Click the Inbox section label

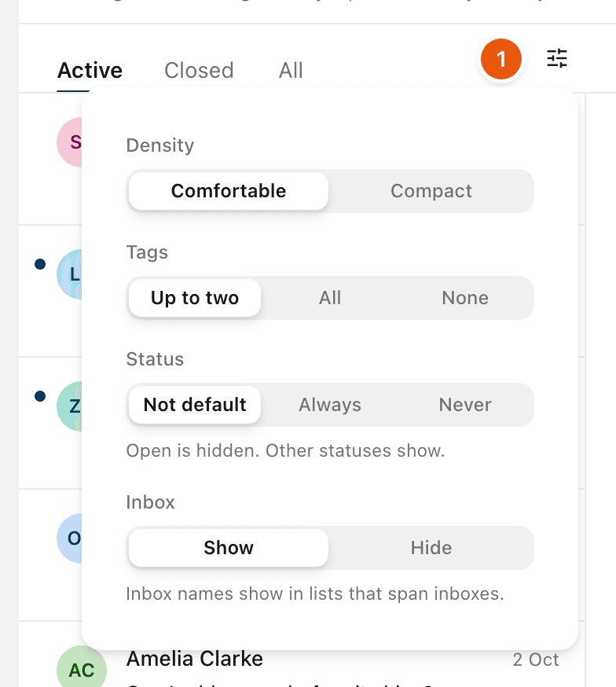tap(150, 502)
